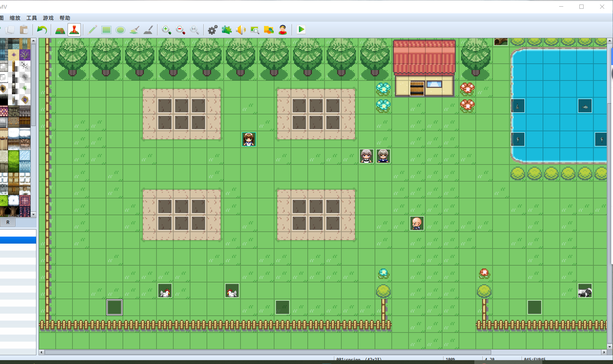The height and width of the screenshot is (364, 613).
Task: Click the Undo arrow button
Action: [x=42, y=30]
